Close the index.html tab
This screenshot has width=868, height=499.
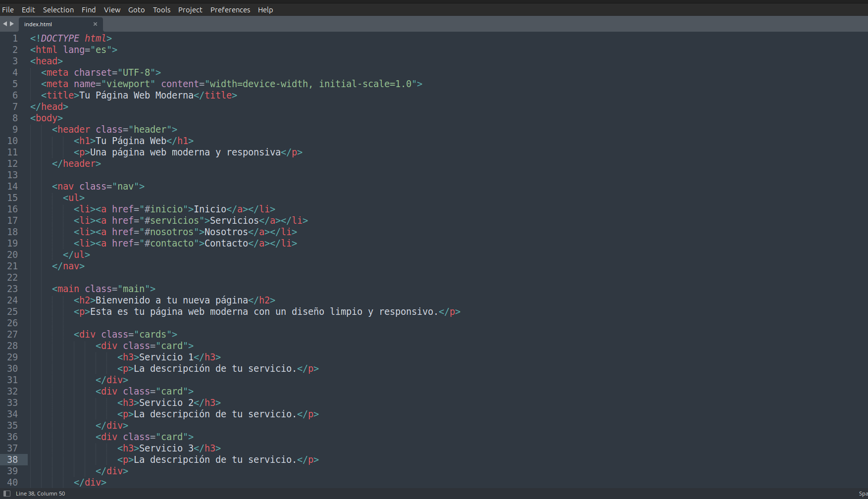click(x=95, y=24)
